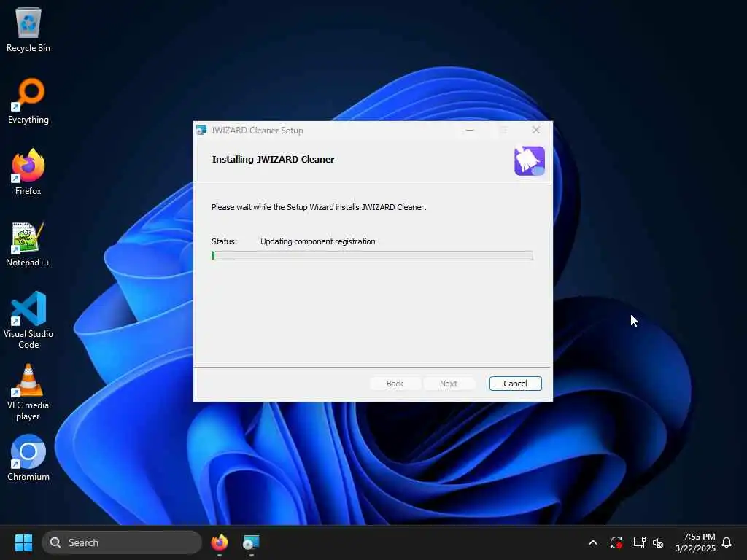The image size is (747, 560).
Task: Click the sync update tray icon
Action: pyautogui.click(x=616, y=542)
